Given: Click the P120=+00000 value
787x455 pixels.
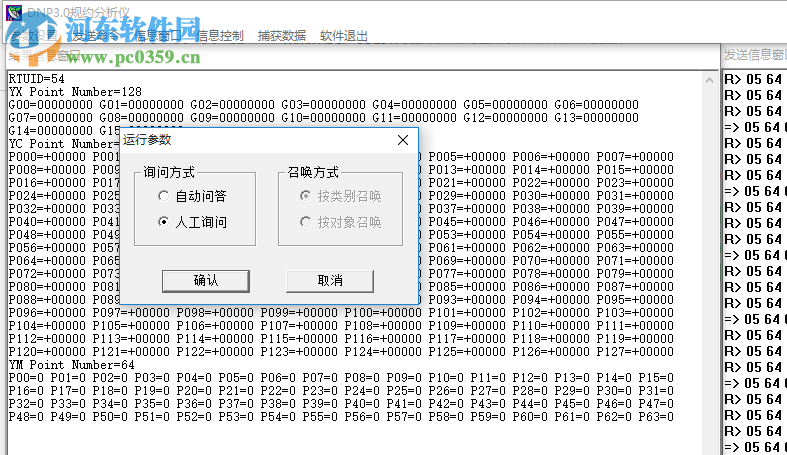Looking at the screenshot, I should pos(47,352).
